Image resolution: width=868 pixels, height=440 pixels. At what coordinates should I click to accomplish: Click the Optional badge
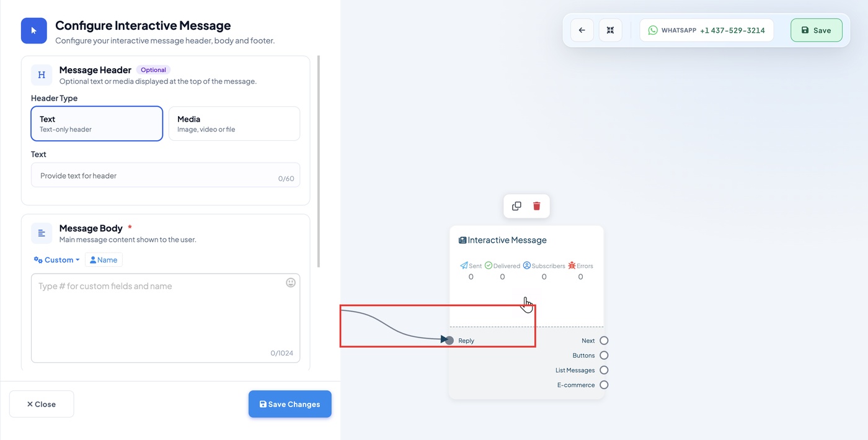[x=153, y=70]
